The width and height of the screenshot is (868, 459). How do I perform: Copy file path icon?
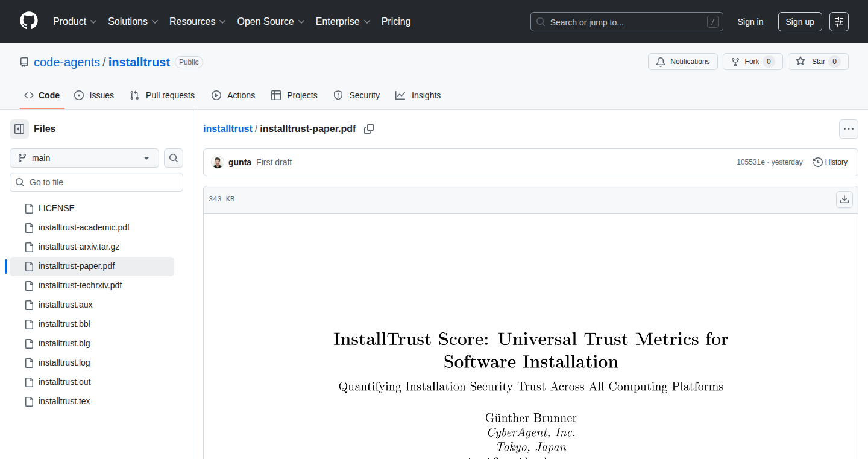[369, 129]
